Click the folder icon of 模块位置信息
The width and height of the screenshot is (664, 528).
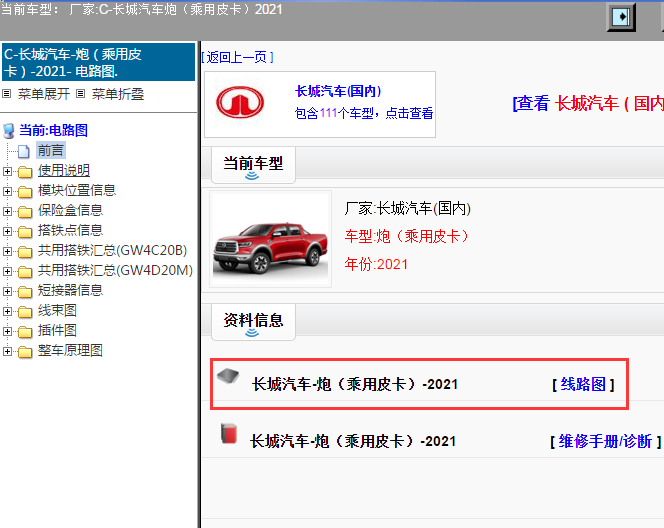click(x=25, y=191)
